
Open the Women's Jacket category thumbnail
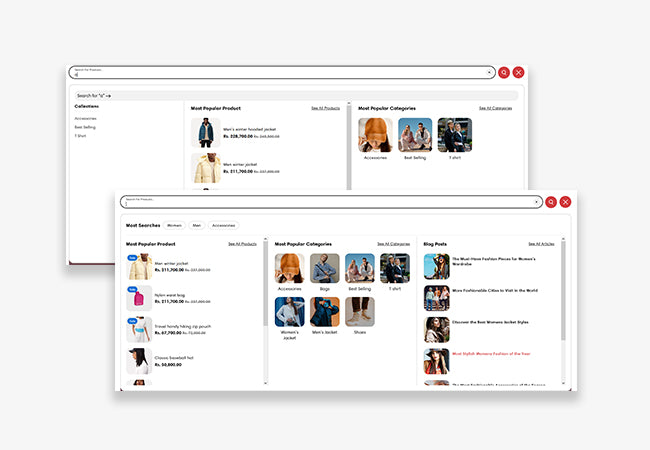coord(289,312)
